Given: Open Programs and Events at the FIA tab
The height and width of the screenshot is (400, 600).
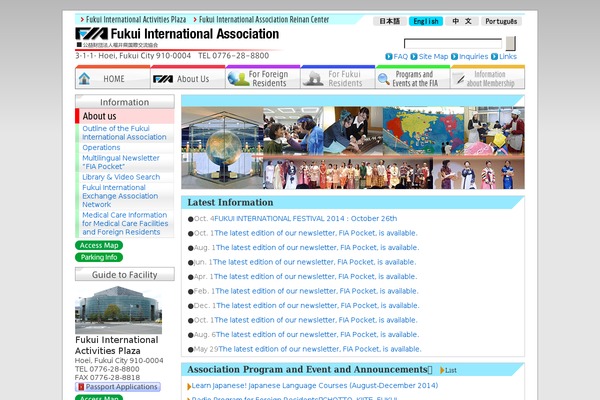Looking at the screenshot, I should tap(413, 77).
